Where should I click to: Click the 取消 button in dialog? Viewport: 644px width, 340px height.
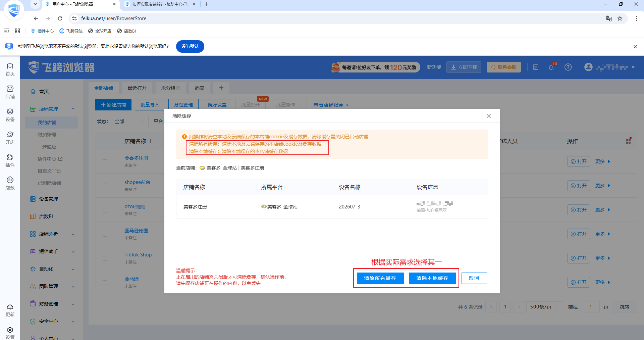point(474,278)
